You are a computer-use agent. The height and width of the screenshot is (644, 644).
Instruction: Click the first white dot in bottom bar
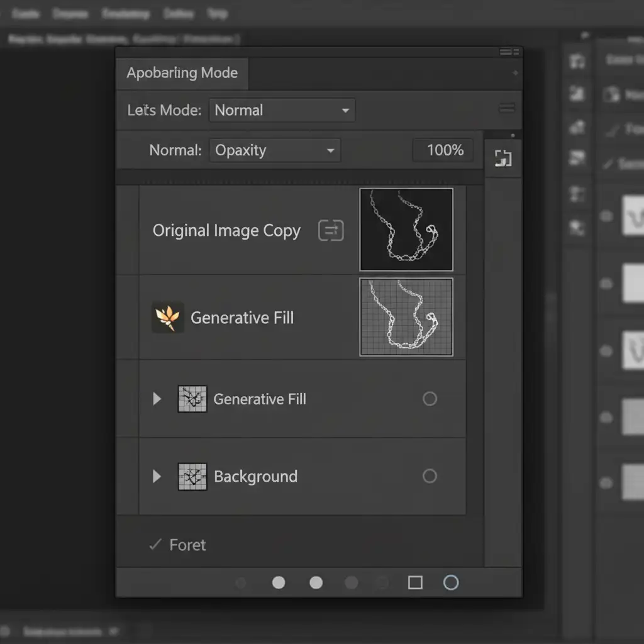tap(279, 582)
